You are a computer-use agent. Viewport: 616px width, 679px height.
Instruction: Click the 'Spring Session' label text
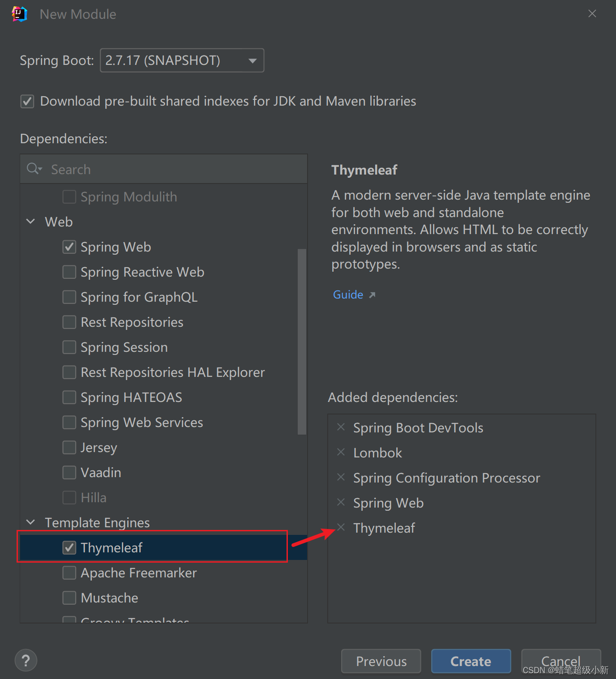pyautogui.click(x=124, y=347)
